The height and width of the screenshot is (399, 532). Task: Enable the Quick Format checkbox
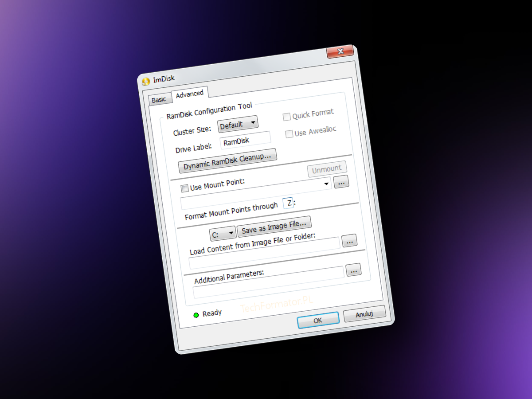coord(287,117)
